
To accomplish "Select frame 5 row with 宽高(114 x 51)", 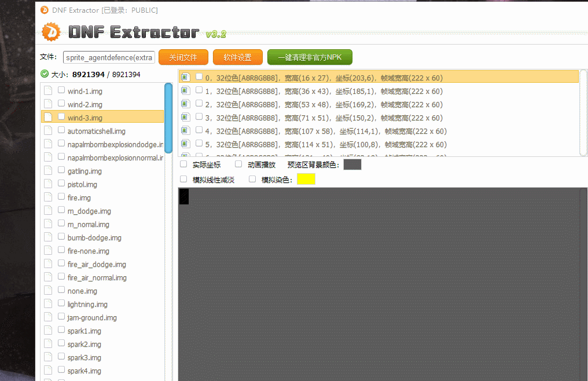I will (378, 144).
